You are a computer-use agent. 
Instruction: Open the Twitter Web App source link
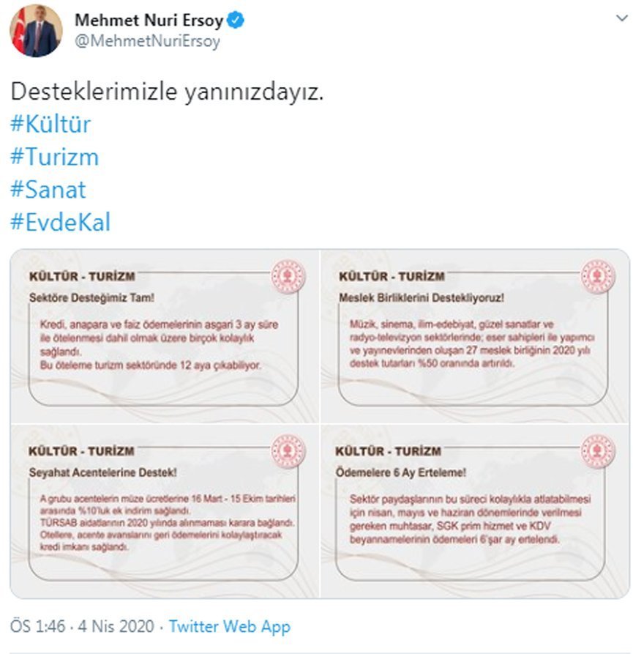(x=230, y=626)
